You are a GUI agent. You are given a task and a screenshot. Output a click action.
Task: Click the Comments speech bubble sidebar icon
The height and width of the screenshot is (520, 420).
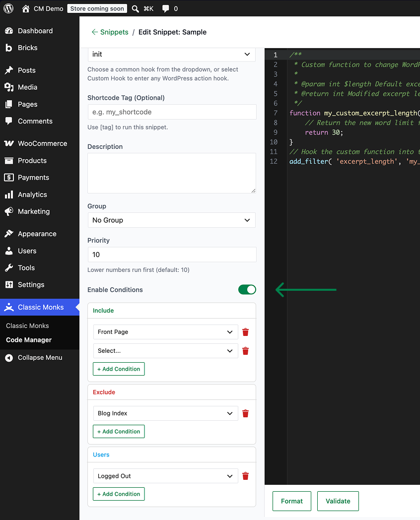pos(9,121)
